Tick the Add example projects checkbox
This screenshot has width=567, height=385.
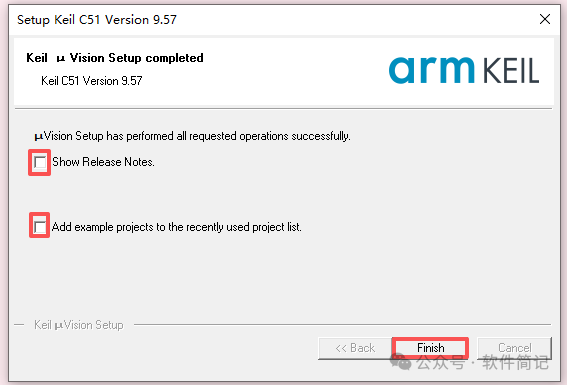tap(40, 227)
